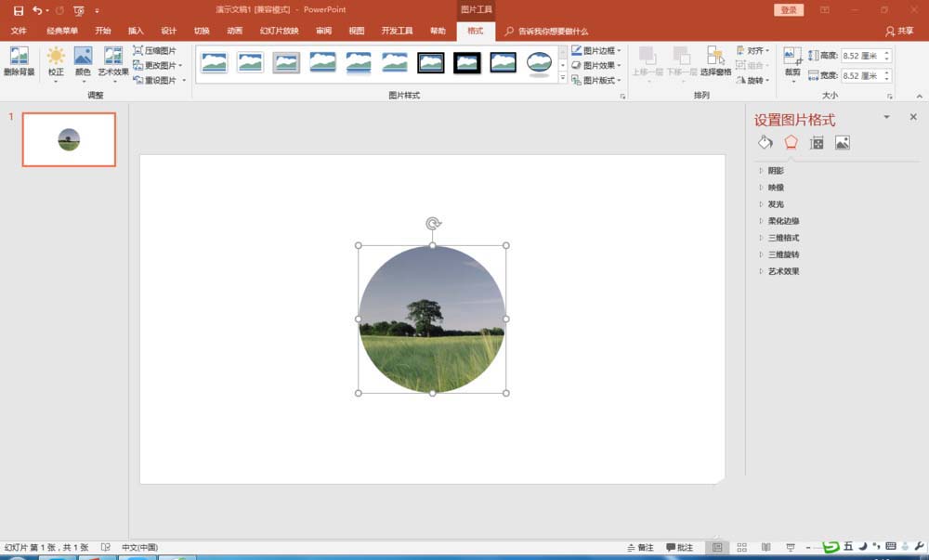Select slide 1 thumbnail in the panel

(69, 139)
